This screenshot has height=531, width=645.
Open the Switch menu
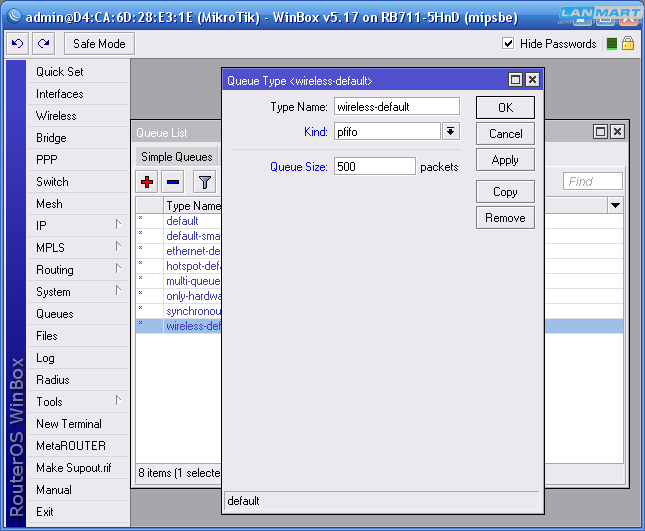(x=78, y=182)
